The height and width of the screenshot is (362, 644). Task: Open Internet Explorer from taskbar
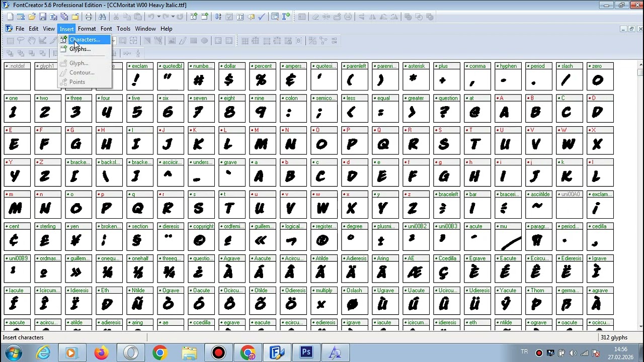click(43, 352)
